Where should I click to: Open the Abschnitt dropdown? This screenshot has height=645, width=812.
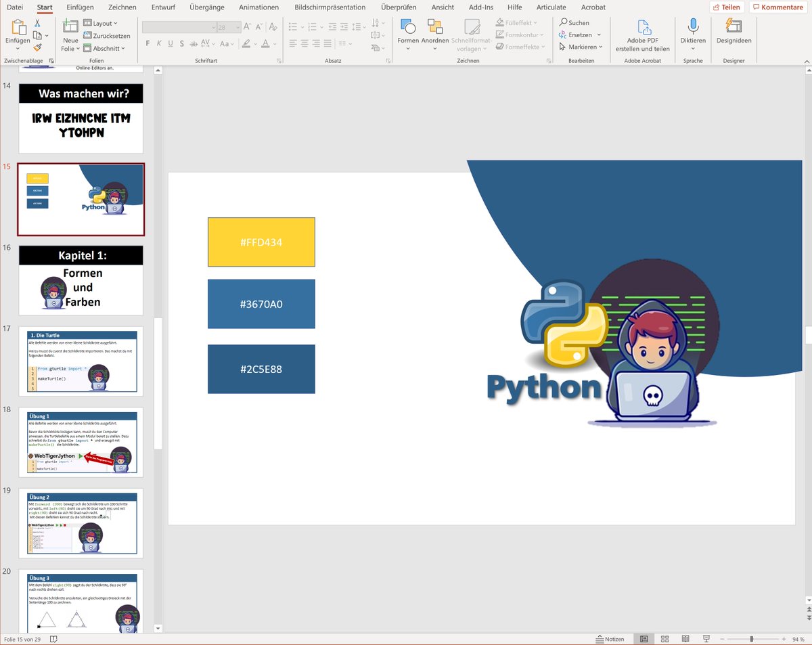tap(104, 49)
